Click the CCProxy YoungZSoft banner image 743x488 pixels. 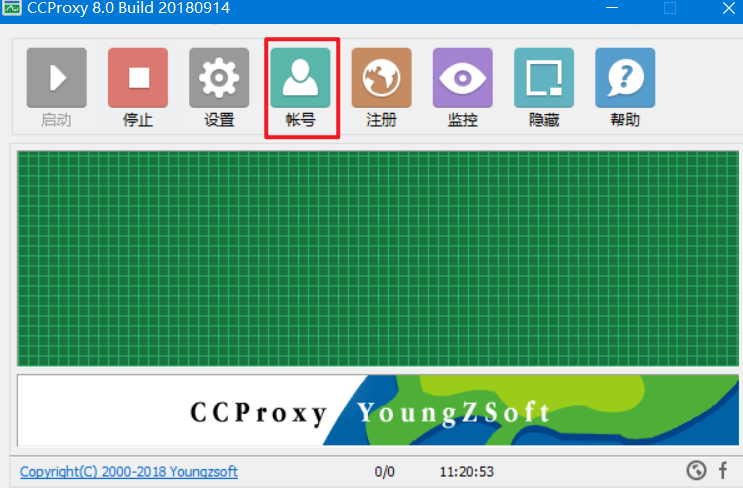coord(378,410)
